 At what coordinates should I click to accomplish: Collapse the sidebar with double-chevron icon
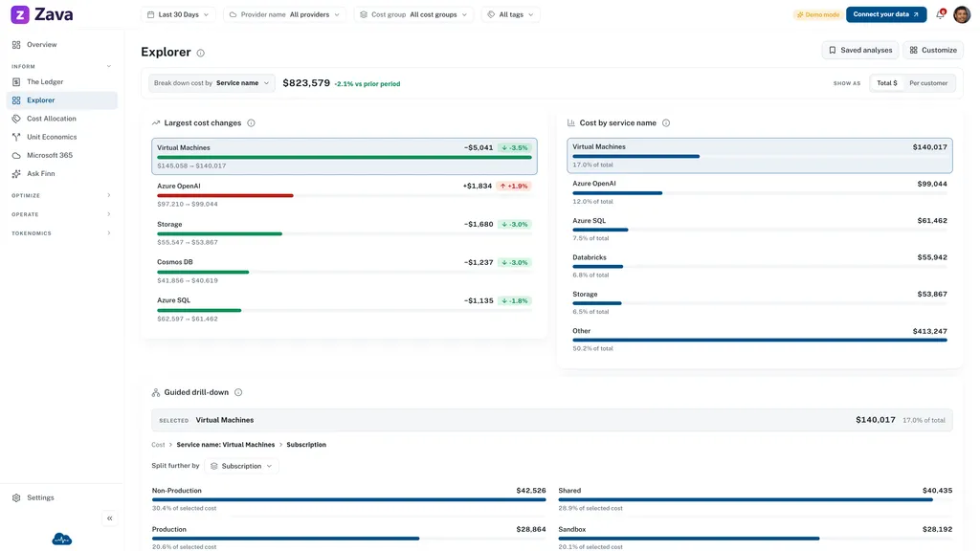[109, 518]
